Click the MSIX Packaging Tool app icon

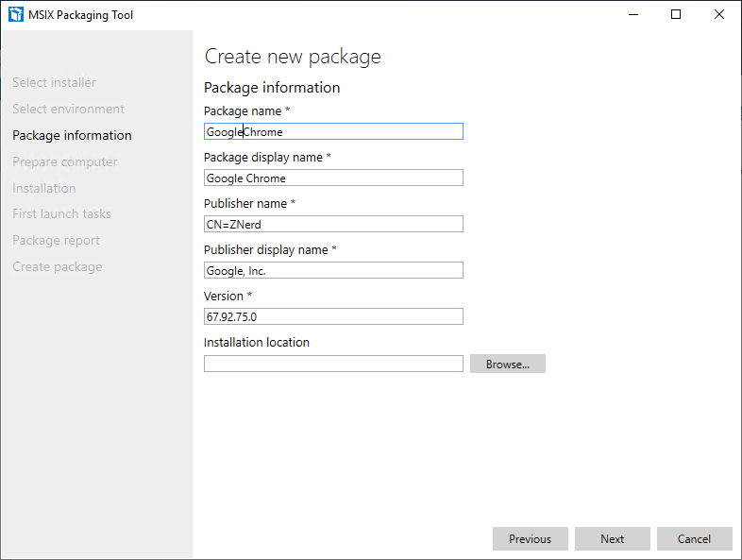coord(16,15)
